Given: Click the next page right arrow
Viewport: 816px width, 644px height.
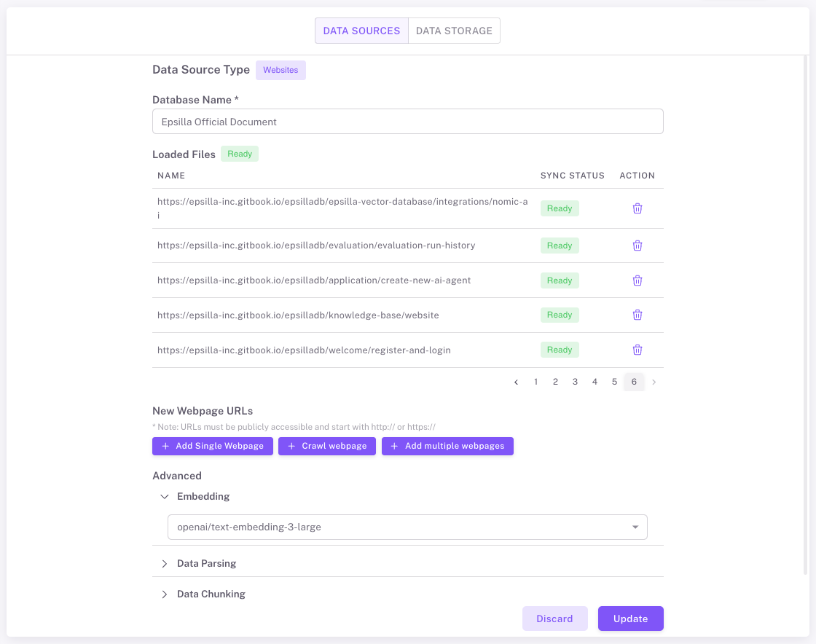Looking at the screenshot, I should pyautogui.click(x=654, y=382).
